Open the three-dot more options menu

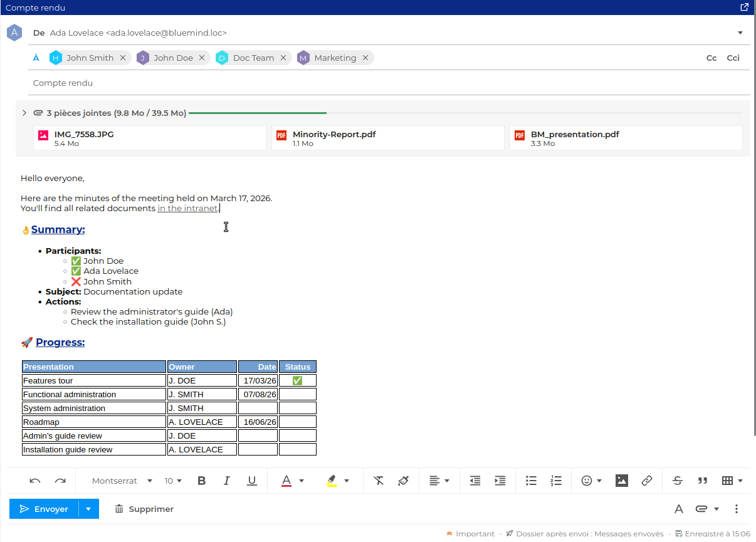737,509
